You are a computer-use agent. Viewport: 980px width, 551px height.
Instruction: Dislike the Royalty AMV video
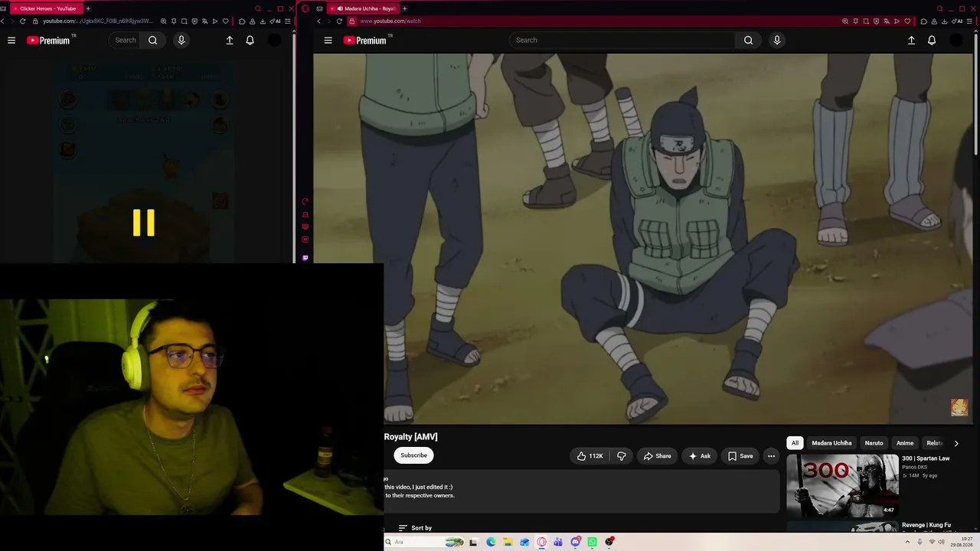[621, 456]
